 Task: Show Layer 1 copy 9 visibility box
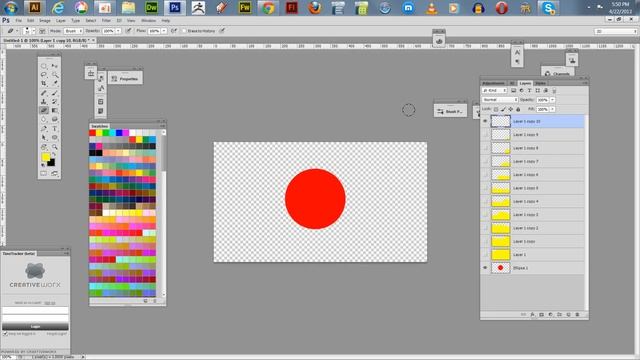[x=485, y=135]
